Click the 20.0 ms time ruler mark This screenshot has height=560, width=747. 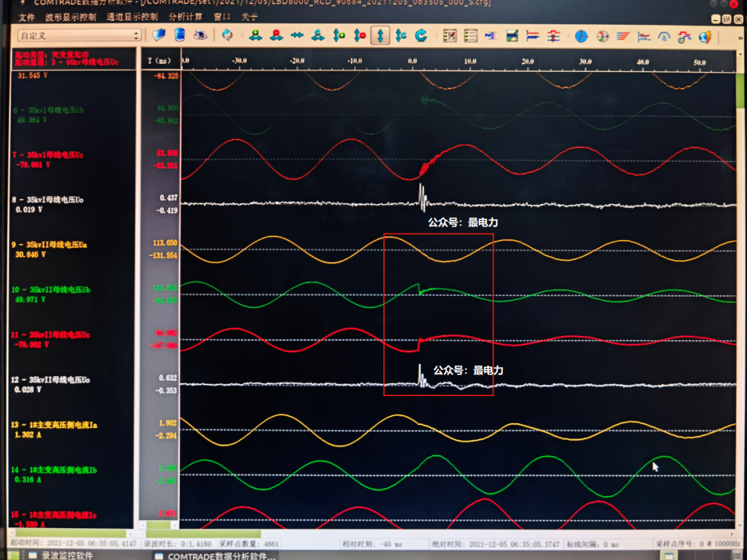coord(527,62)
